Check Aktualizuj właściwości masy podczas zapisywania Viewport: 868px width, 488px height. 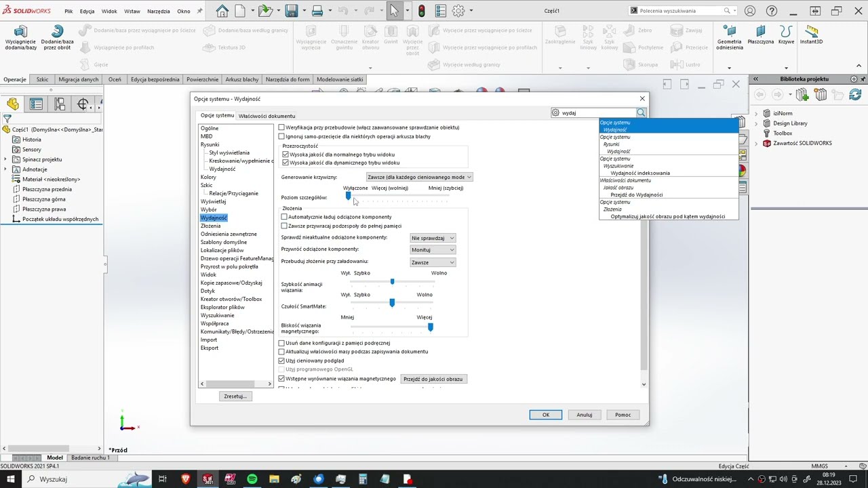[x=282, y=352]
